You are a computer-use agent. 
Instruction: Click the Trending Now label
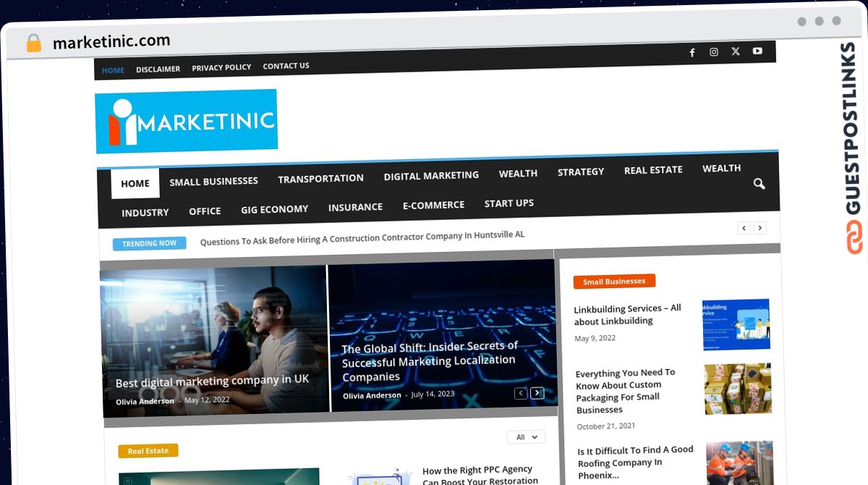[149, 243]
